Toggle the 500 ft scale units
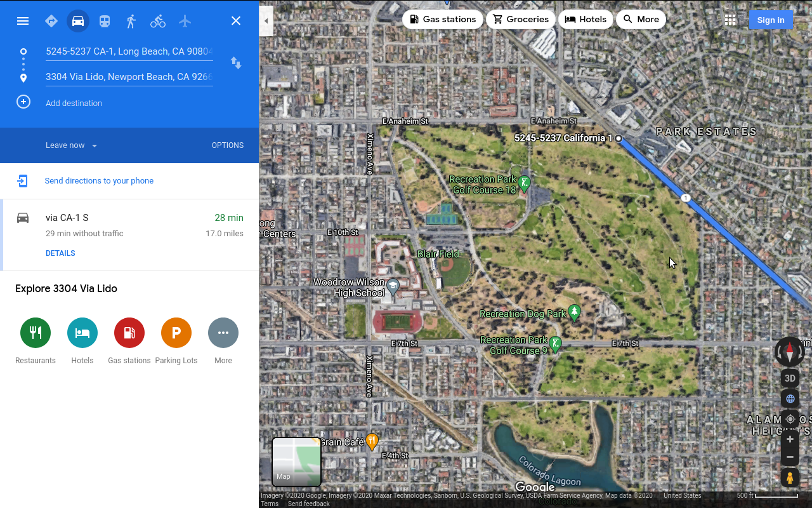 [x=766, y=496]
